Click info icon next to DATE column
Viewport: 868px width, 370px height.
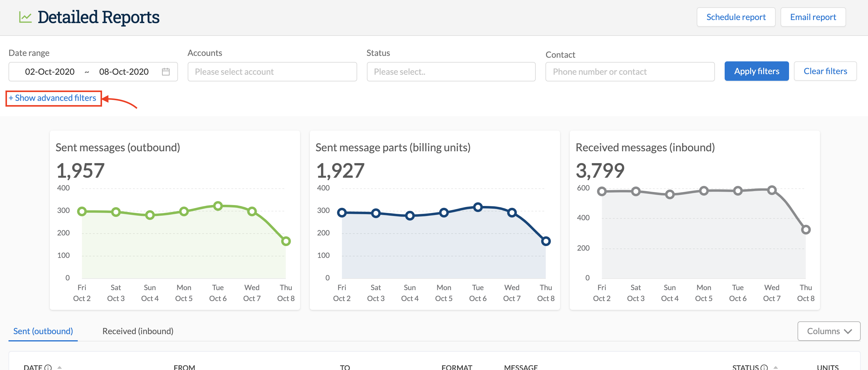pos(48,367)
